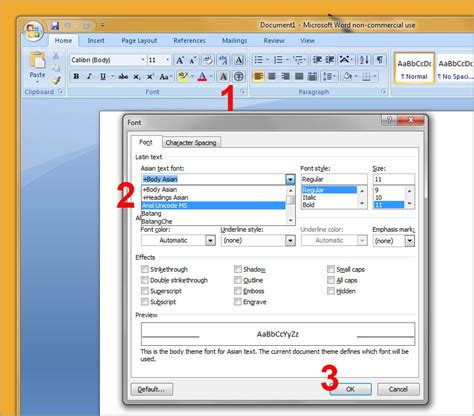Enable the Strikethrough checkbox

pos(145,269)
